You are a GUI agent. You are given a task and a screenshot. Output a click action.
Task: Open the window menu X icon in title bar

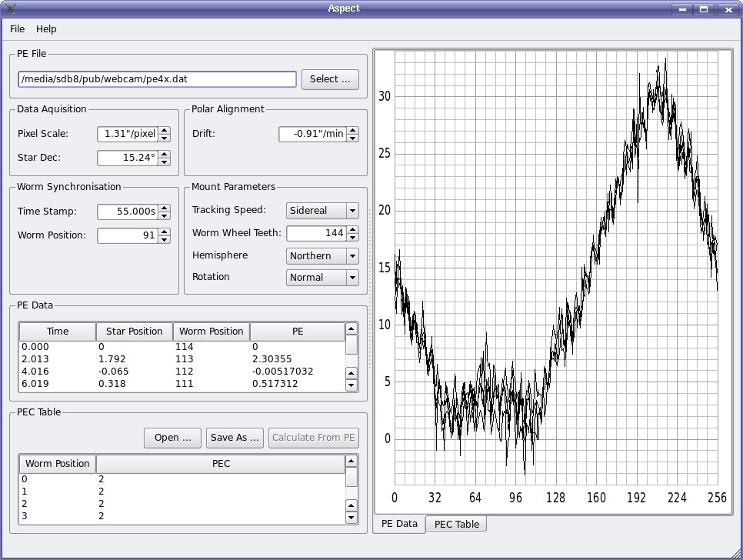[x=11, y=8]
